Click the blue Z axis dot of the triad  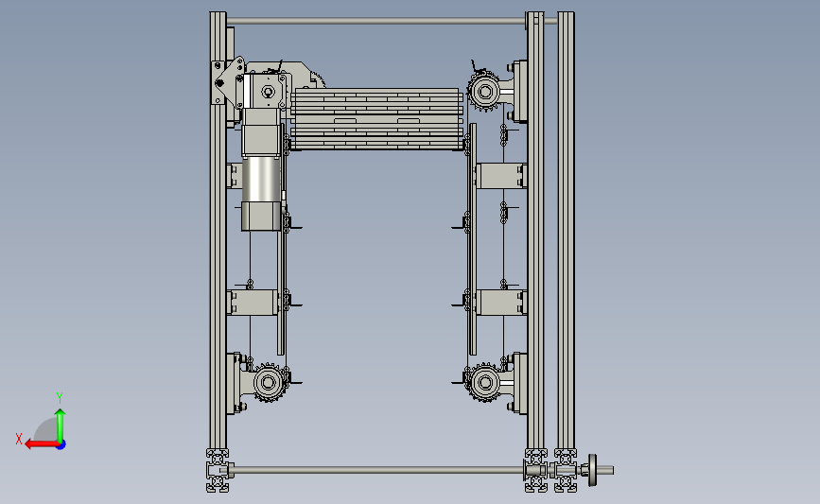click(61, 445)
